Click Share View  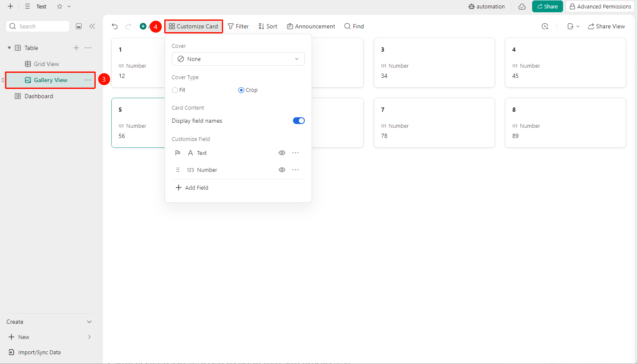pyautogui.click(x=606, y=26)
